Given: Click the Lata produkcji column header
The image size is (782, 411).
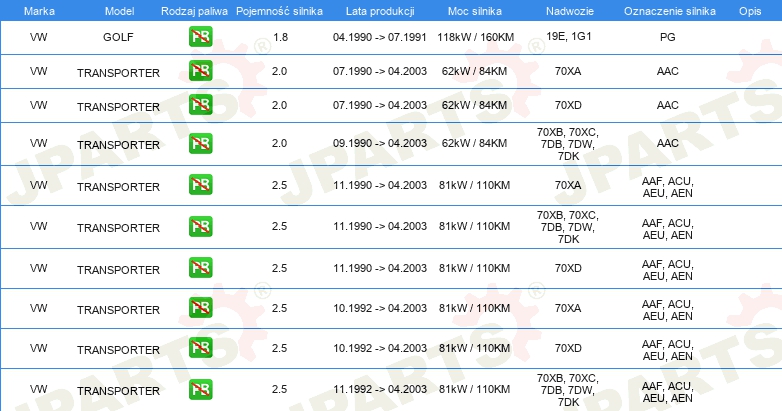Looking at the screenshot, I should [380, 11].
